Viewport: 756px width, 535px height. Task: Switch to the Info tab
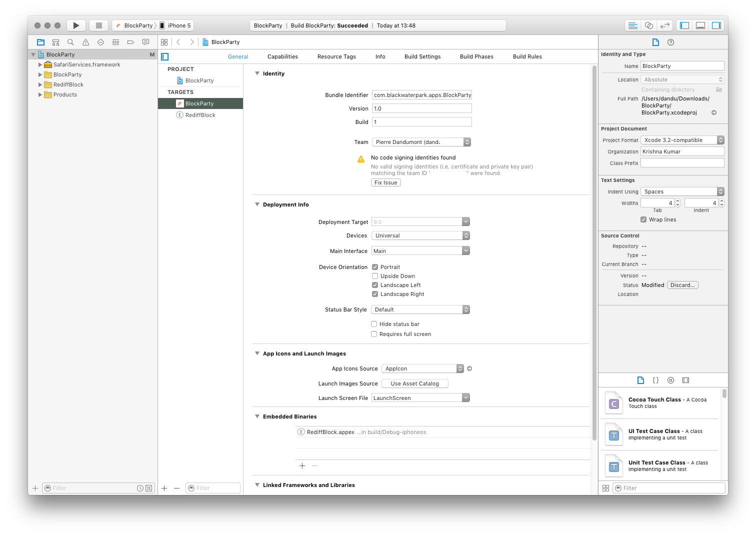pos(380,56)
